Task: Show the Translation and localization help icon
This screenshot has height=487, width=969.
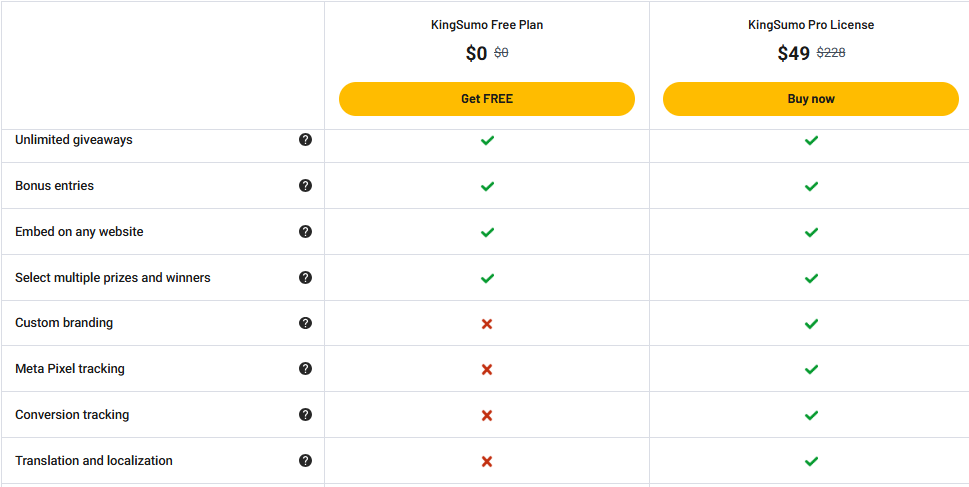Action: pyautogui.click(x=305, y=460)
